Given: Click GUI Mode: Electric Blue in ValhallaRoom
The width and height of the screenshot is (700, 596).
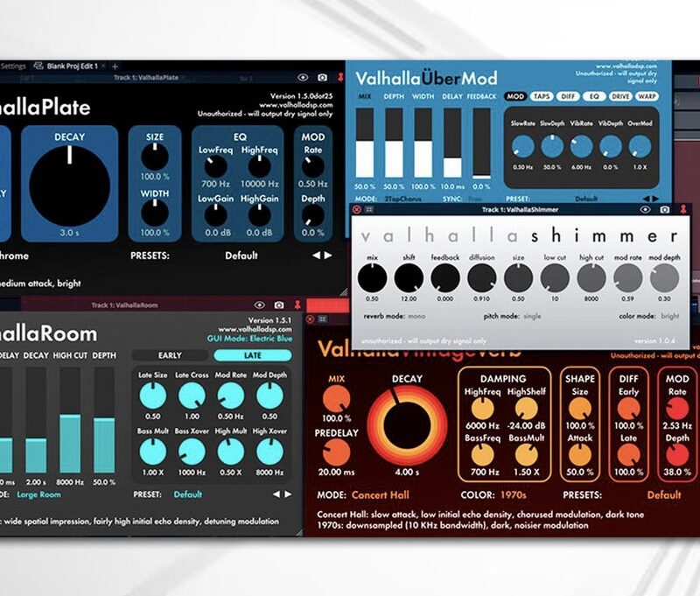Looking at the screenshot, I should (x=249, y=339).
